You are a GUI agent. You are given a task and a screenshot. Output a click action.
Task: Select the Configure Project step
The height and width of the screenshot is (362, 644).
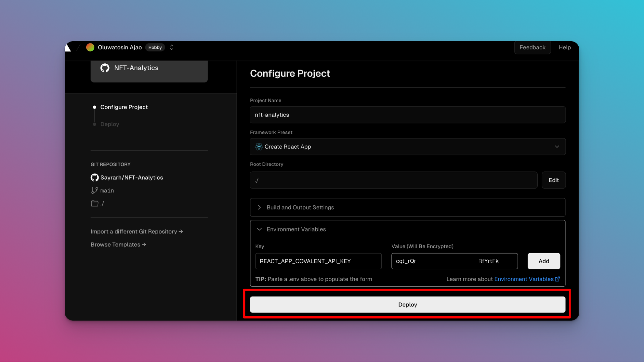click(x=124, y=107)
